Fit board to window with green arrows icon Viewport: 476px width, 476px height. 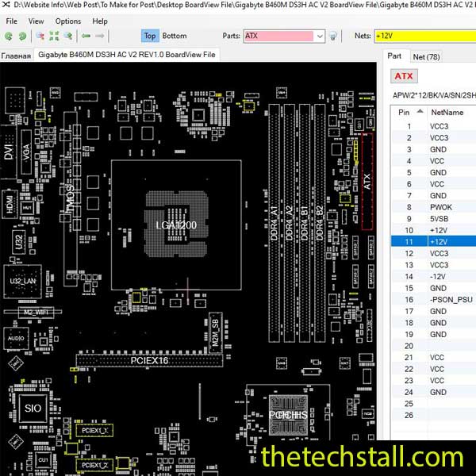click(54, 36)
